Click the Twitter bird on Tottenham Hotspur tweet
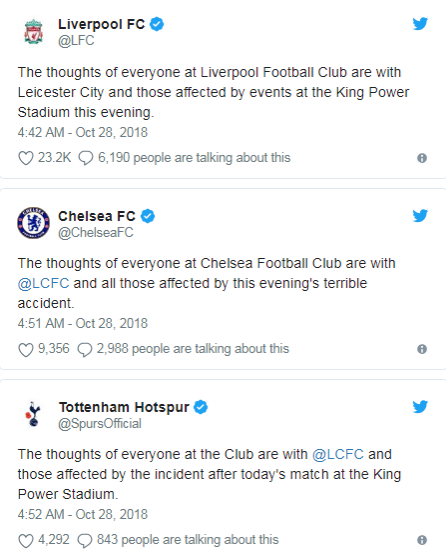 point(420,406)
